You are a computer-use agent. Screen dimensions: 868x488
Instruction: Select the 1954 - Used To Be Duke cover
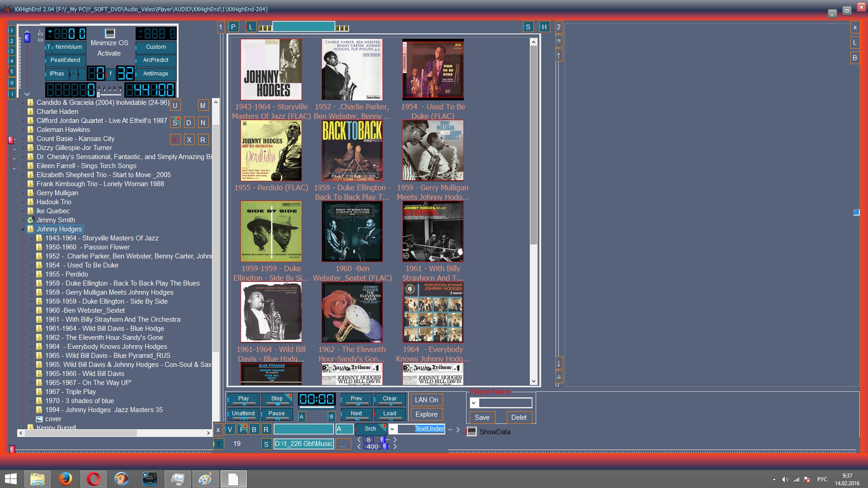(433, 69)
